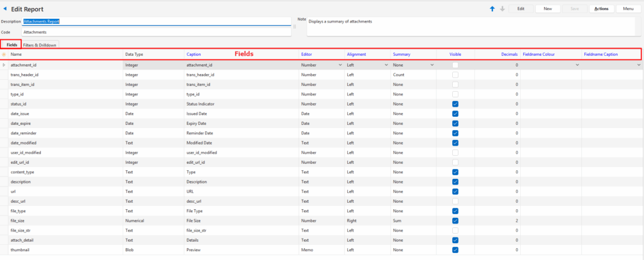
Task: Disable Visible checkbox for file_size row
Action: [455, 220]
